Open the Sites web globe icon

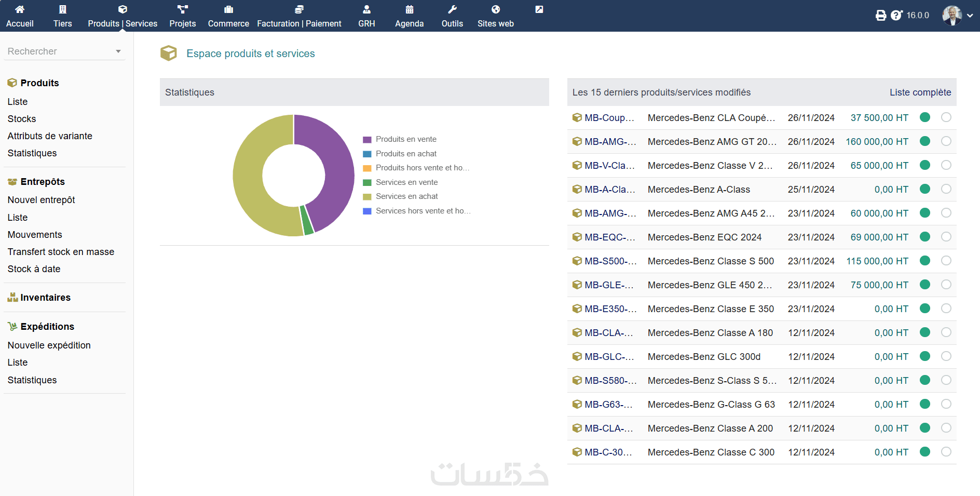(496, 9)
